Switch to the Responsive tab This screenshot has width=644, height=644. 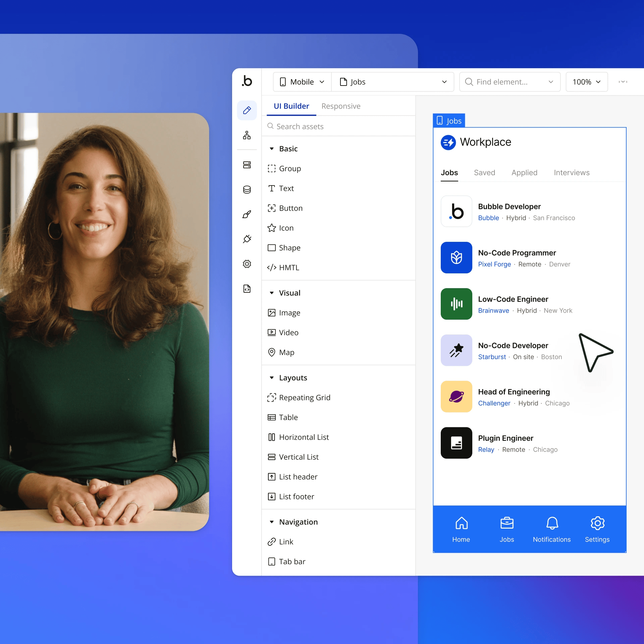341,106
